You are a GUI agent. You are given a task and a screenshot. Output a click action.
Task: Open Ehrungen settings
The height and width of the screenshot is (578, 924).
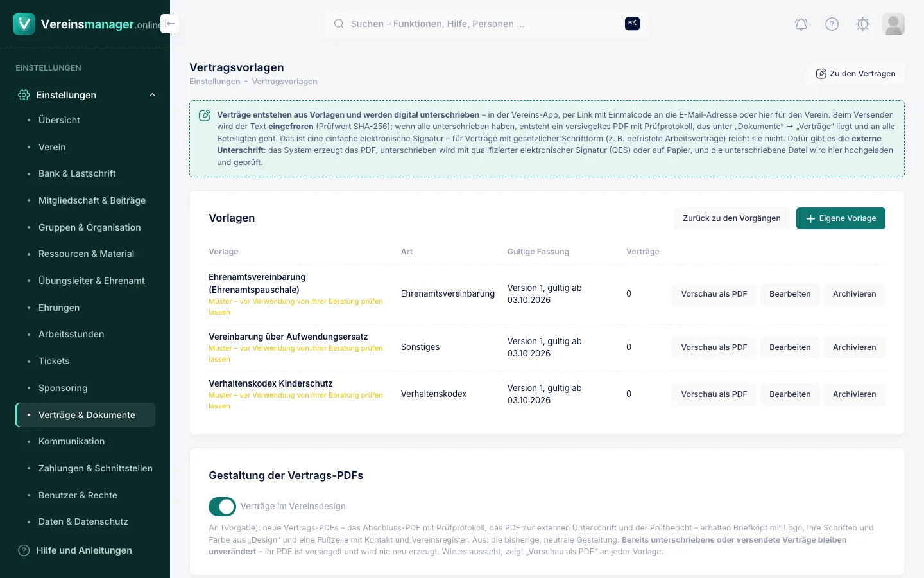tap(85, 308)
